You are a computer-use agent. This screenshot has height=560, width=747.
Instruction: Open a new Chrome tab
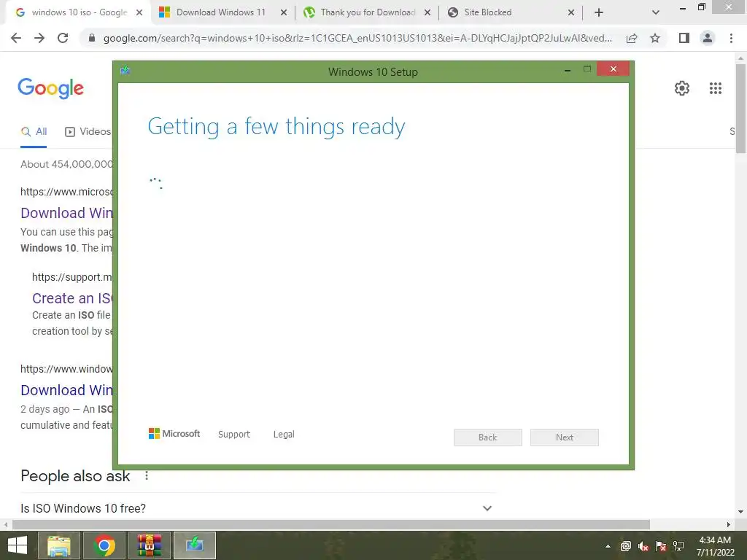(x=599, y=13)
